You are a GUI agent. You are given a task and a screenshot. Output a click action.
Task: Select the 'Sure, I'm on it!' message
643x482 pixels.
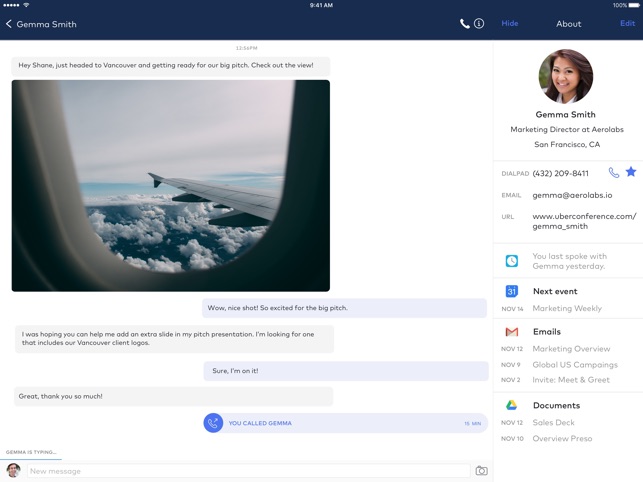tap(346, 371)
